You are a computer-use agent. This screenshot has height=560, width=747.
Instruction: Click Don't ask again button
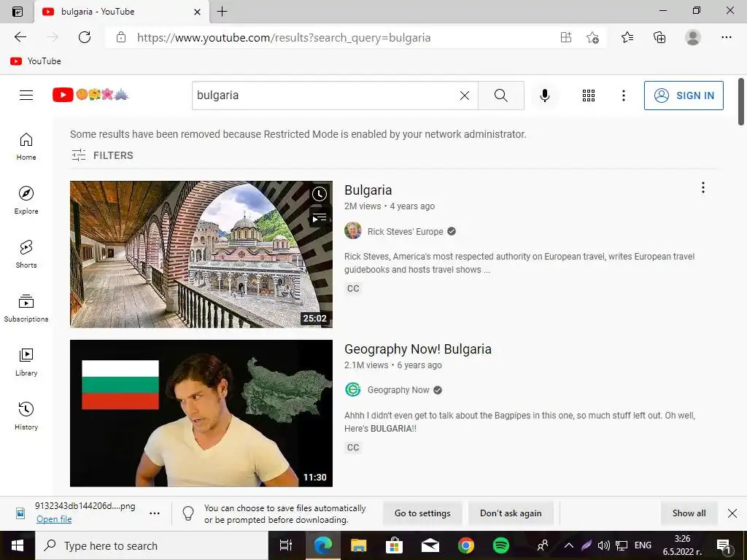pos(511,513)
